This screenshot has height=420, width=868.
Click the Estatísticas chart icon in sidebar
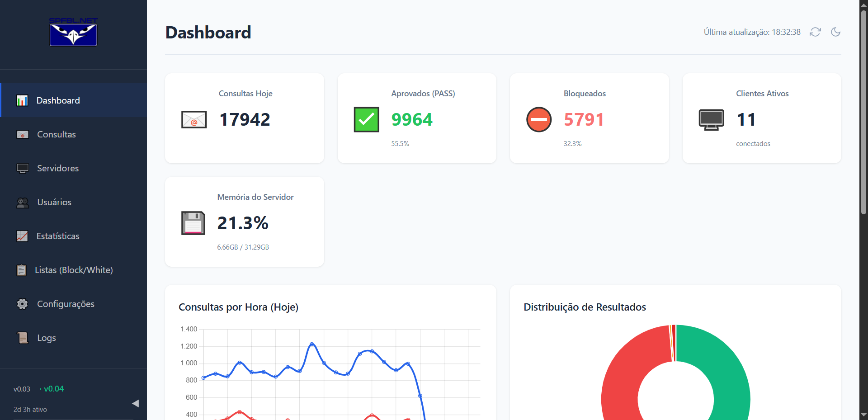(22, 236)
